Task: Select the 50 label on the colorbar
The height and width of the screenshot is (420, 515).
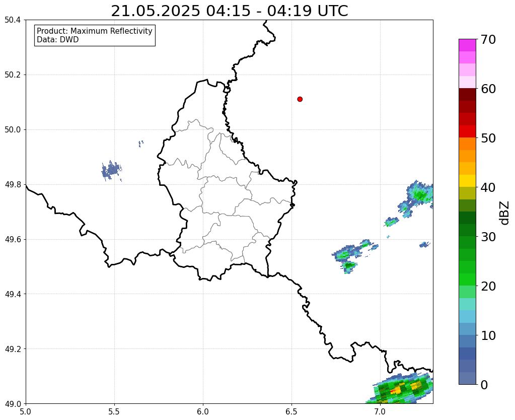Action: coord(488,138)
